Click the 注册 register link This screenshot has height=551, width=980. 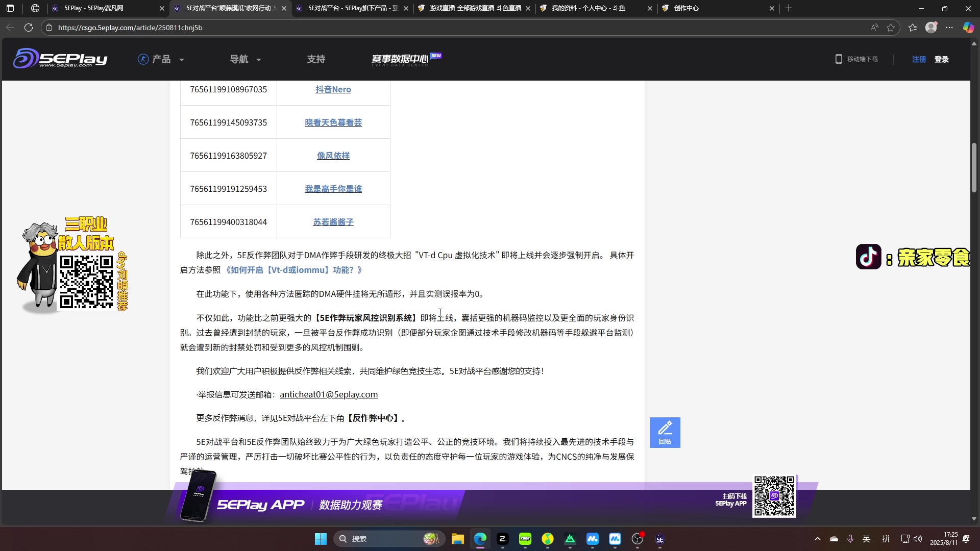pyautogui.click(x=919, y=59)
